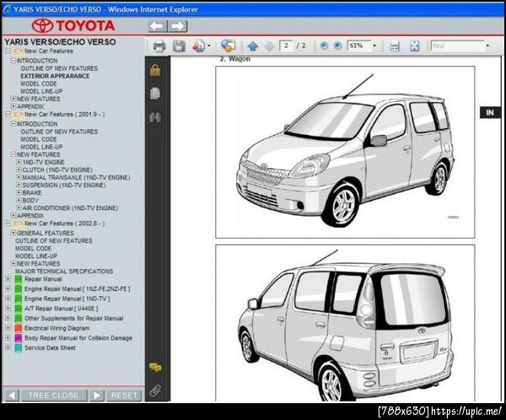The width and height of the screenshot is (506, 420).
Task: Open EXTERIOR APPEARANCE tree item
Action: pos(55,76)
